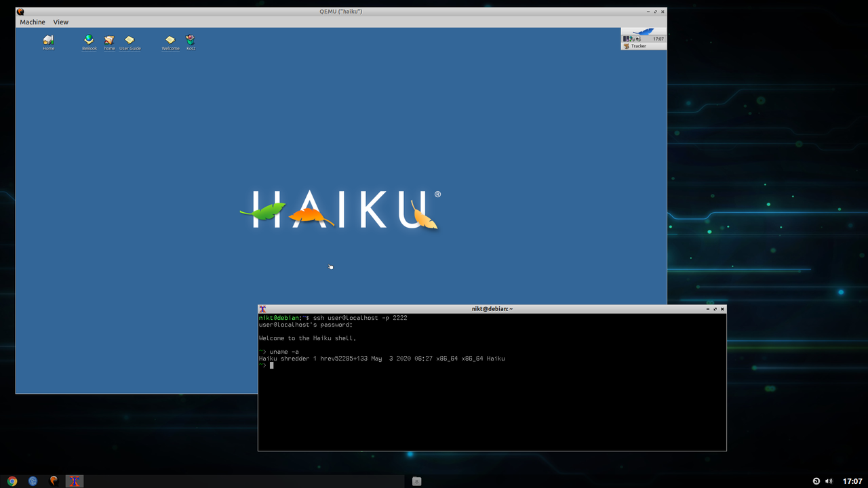Click the system tray update indicator icon

(x=816, y=481)
